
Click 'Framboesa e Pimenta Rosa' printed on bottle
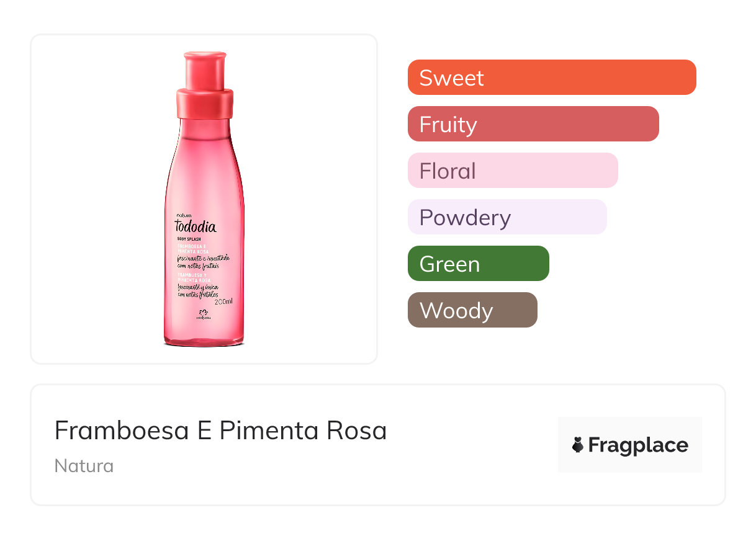coord(194,248)
